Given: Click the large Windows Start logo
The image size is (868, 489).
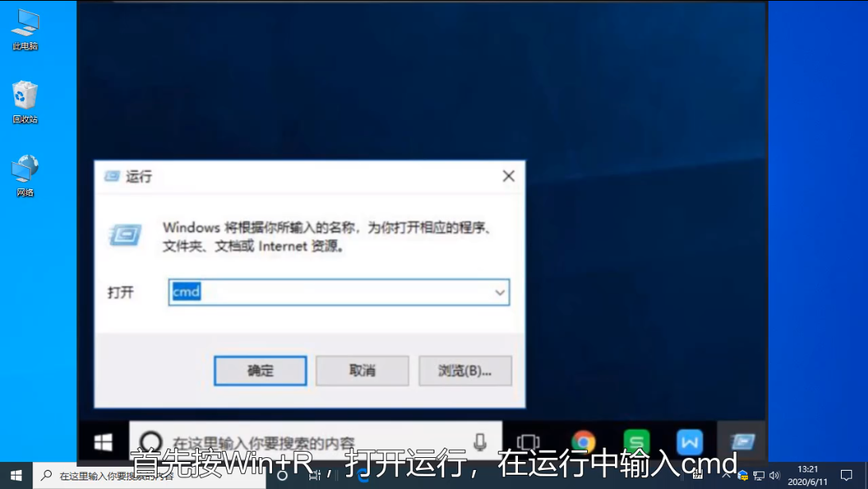Looking at the screenshot, I should (103, 442).
